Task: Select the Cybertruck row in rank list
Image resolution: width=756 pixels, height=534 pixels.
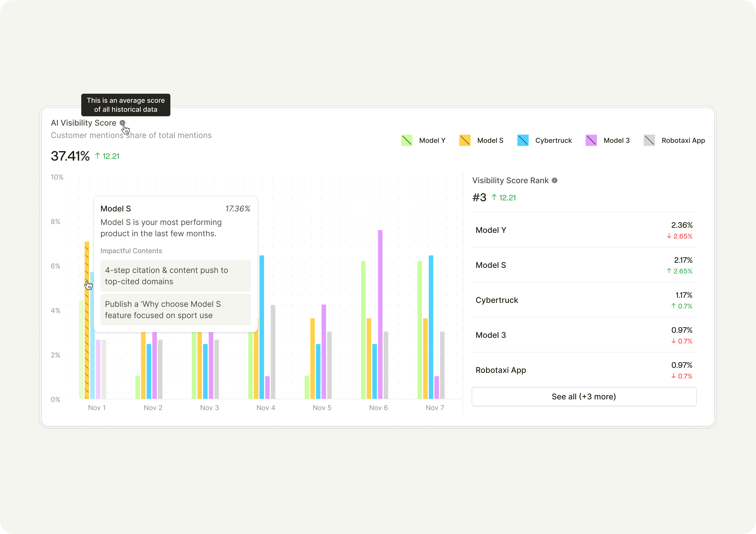Action: (584, 300)
